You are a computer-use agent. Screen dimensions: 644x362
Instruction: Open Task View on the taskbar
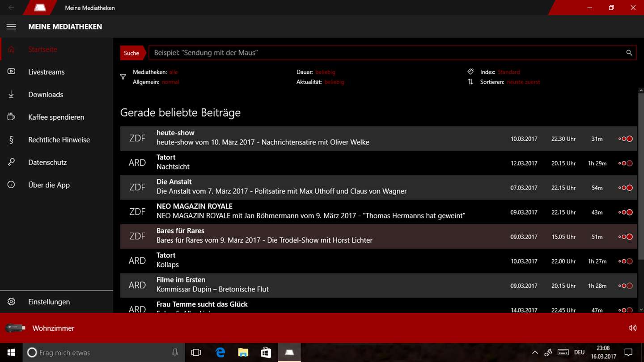coord(196,353)
